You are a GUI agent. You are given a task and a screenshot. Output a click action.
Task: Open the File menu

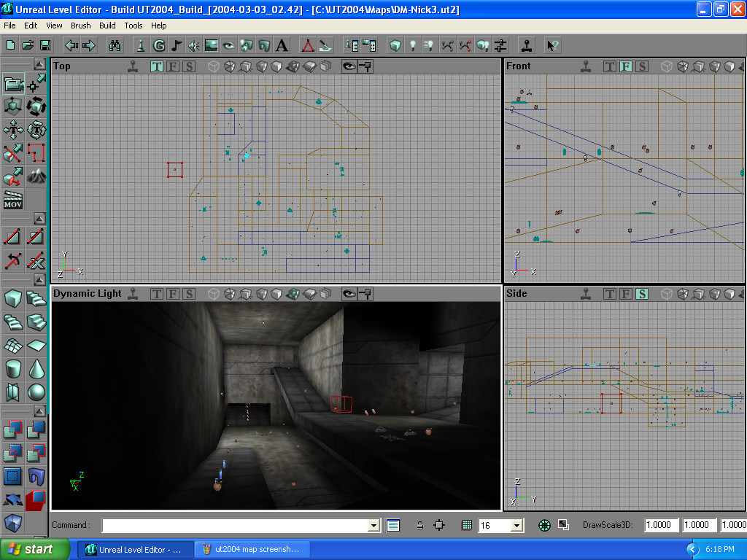point(9,26)
